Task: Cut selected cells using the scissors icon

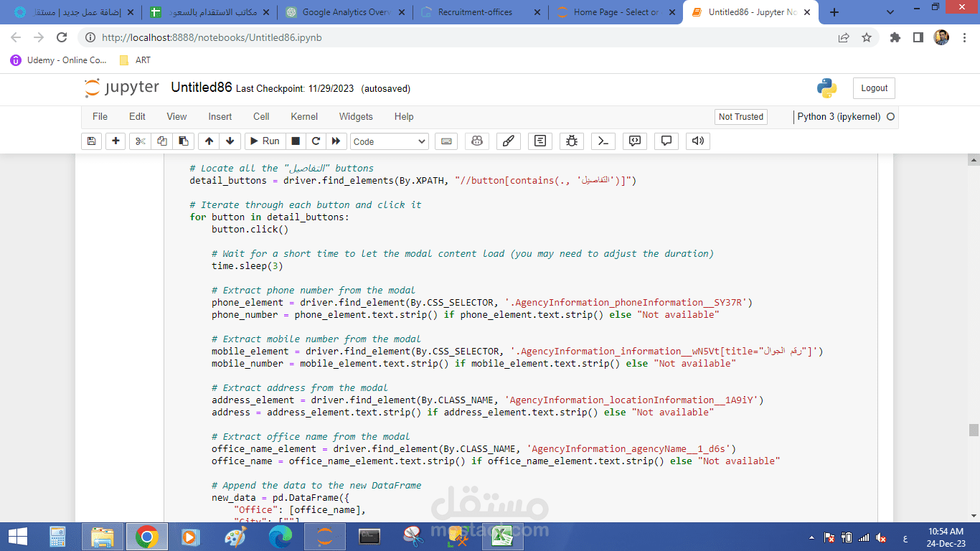Action: 140,141
